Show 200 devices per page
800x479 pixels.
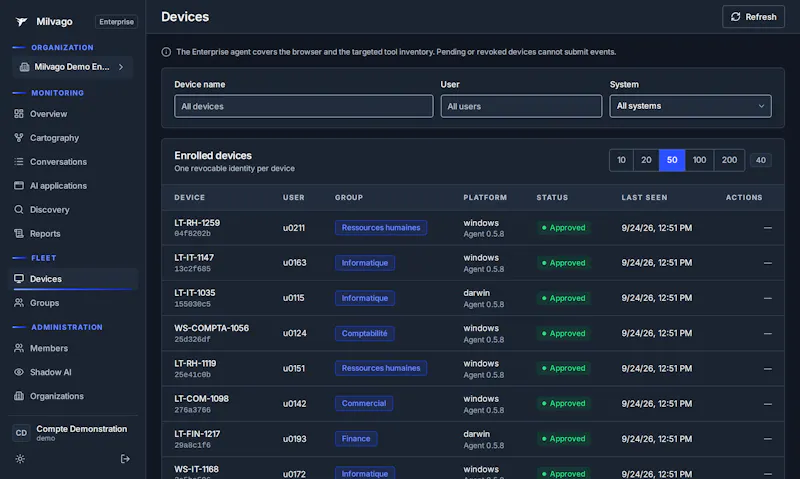[729, 160]
